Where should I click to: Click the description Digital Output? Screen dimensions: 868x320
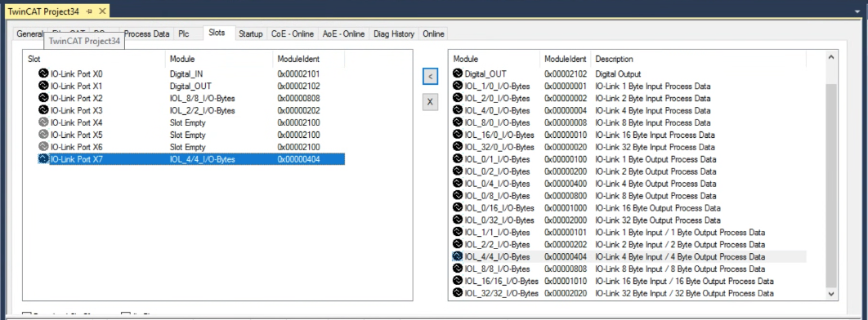(618, 73)
